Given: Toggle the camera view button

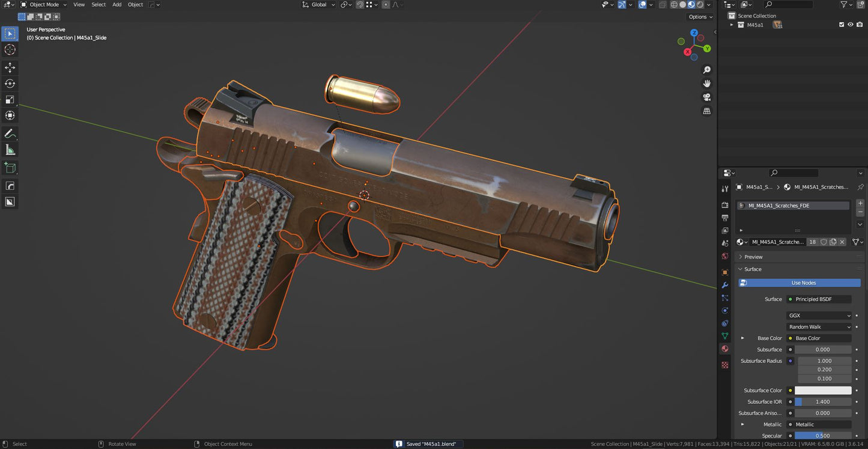Looking at the screenshot, I should point(707,97).
